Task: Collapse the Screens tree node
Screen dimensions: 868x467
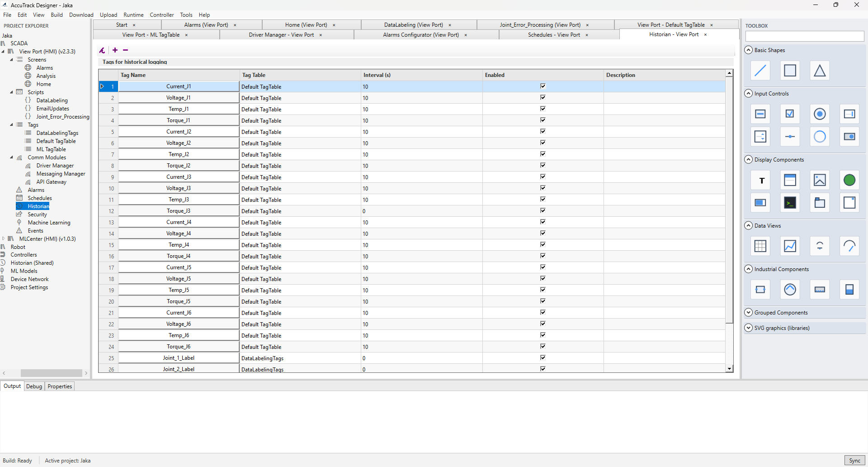Action: pos(11,60)
